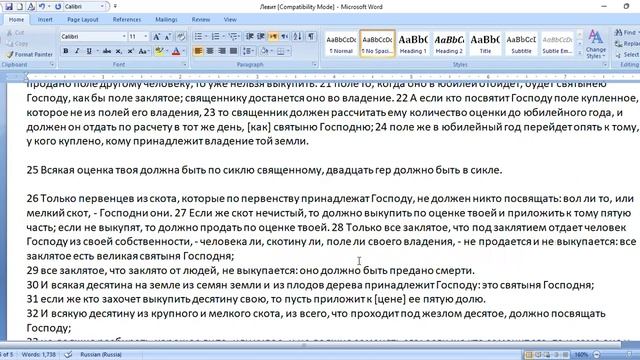
Task: Clear formatting from selection
Action: click(x=181, y=37)
